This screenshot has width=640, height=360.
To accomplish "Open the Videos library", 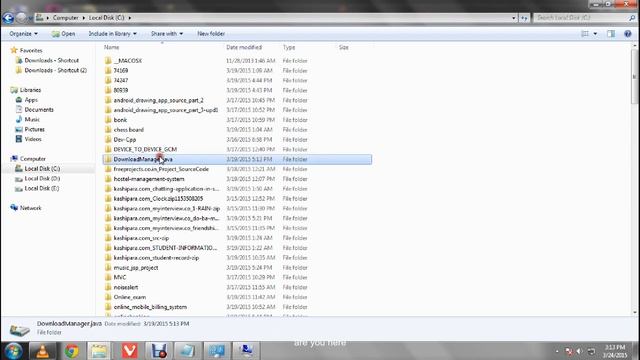I will (33, 139).
